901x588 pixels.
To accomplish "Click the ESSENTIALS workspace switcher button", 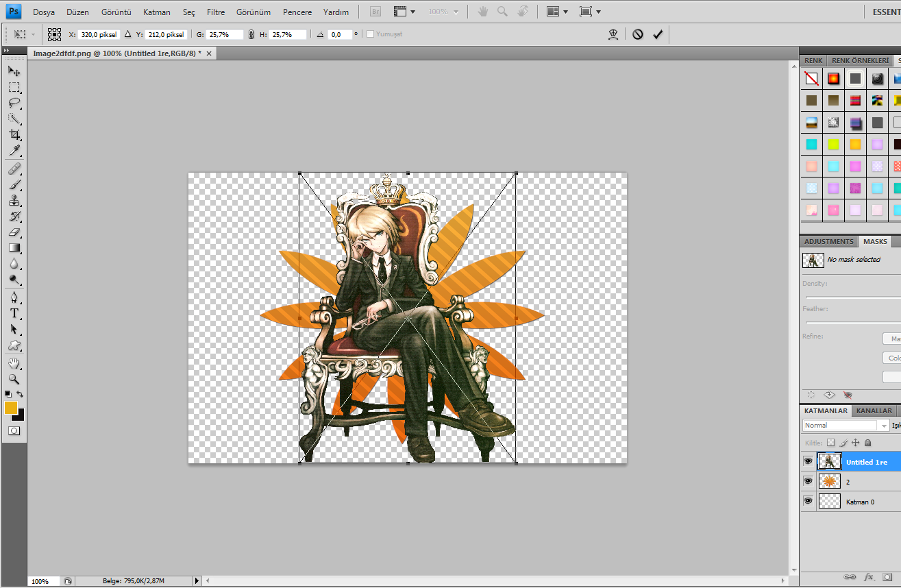I will pos(887,12).
